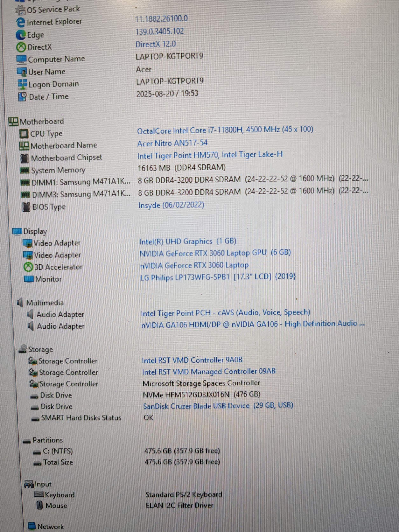Click the Mouse row icon
399x532 pixels.
[x=40, y=505]
